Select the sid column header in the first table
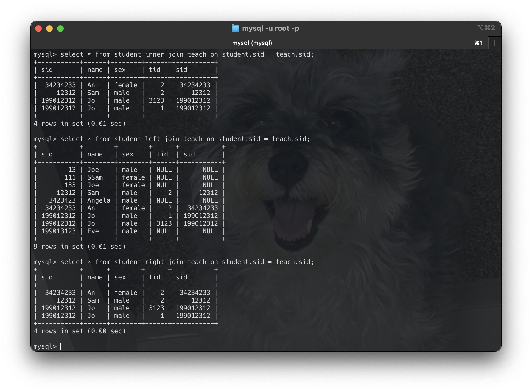 (47, 70)
